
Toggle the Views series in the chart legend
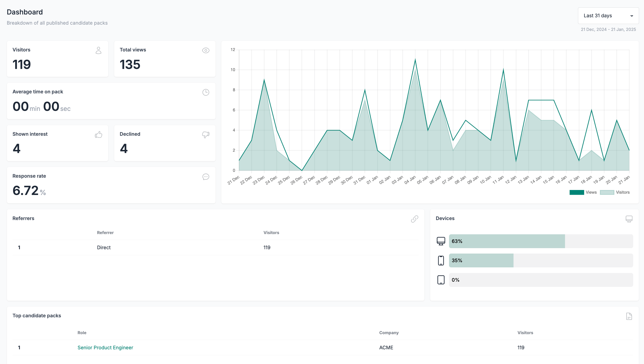coord(583,192)
